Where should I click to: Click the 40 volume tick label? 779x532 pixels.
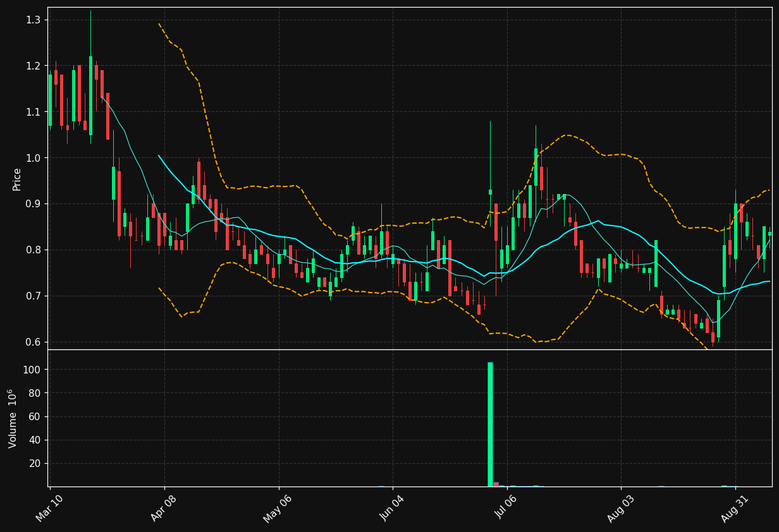(x=35, y=440)
